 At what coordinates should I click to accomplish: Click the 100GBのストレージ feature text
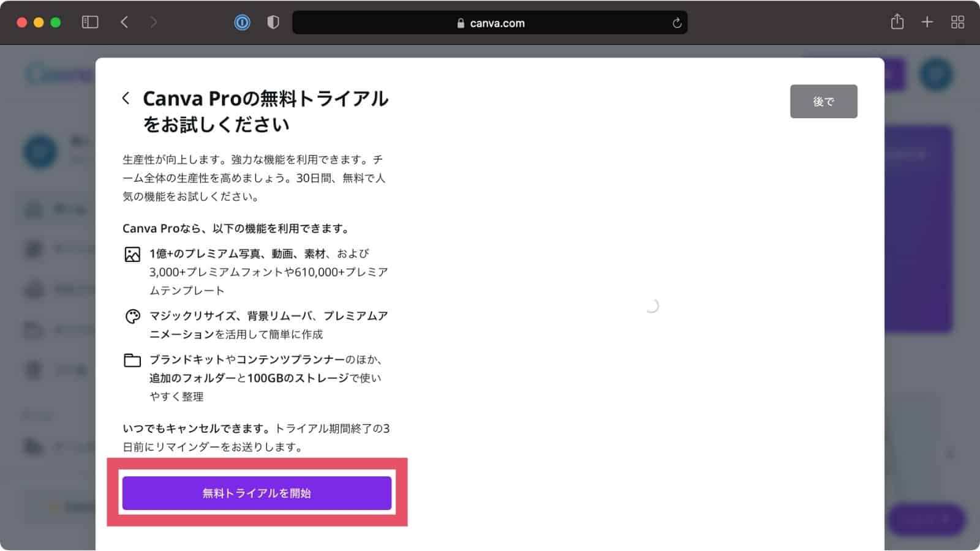[298, 378]
